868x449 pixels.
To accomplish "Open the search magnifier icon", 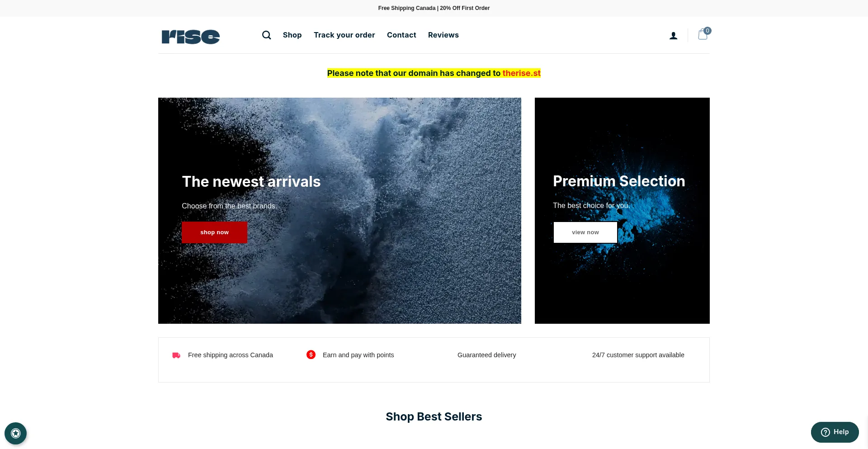I will 266,35.
